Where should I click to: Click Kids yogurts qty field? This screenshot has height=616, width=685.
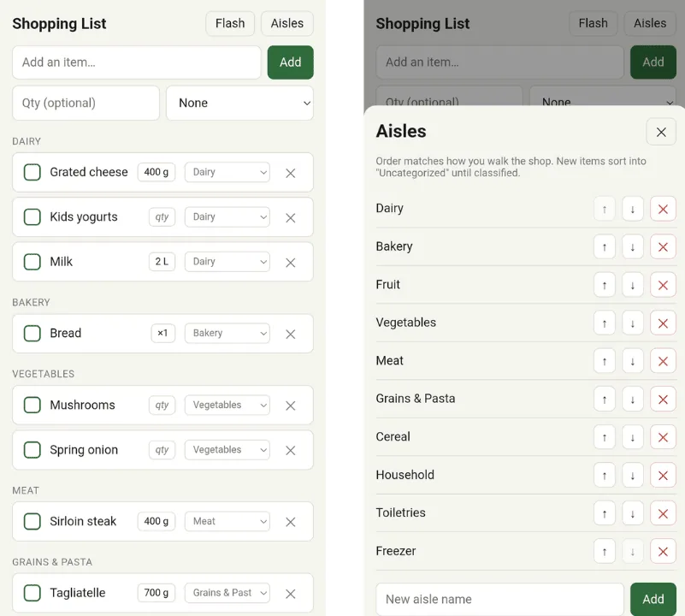162,216
